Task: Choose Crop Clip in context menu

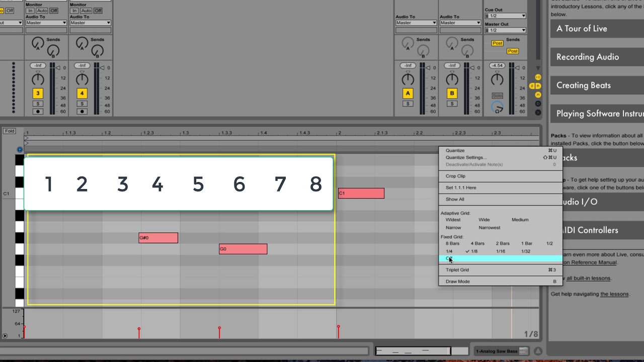Action: [x=501, y=176]
